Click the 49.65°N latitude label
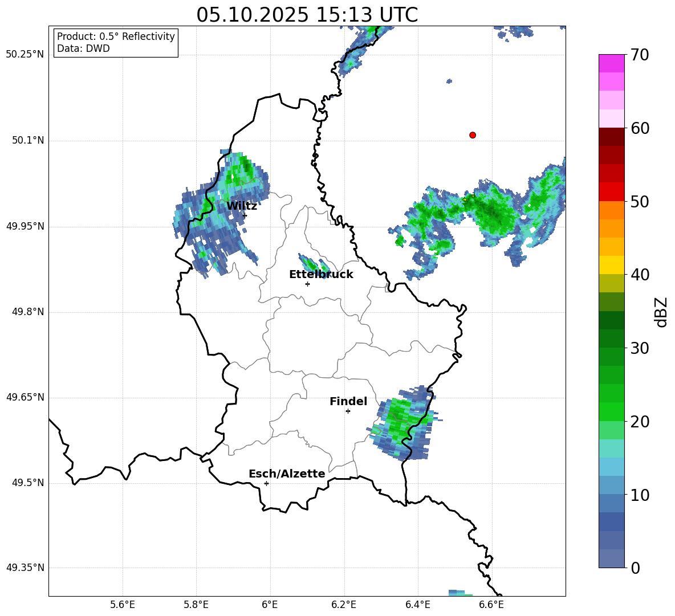This screenshot has width=675, height=616. point(25,398)
